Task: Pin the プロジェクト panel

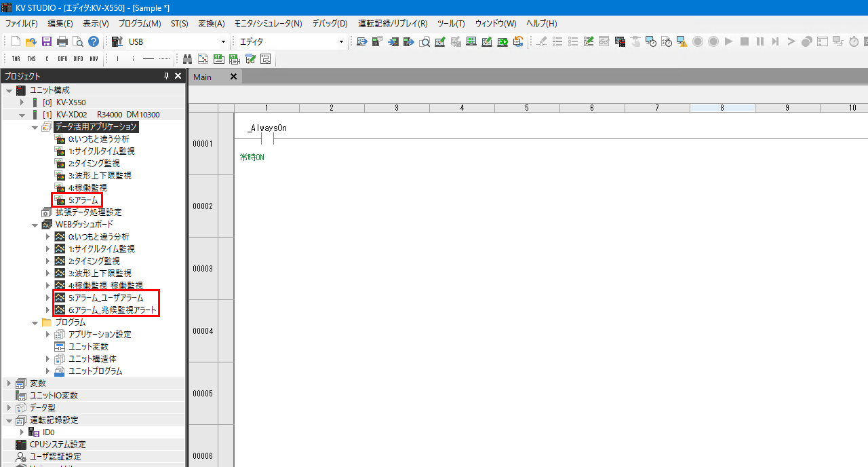Action: point(167,77)
